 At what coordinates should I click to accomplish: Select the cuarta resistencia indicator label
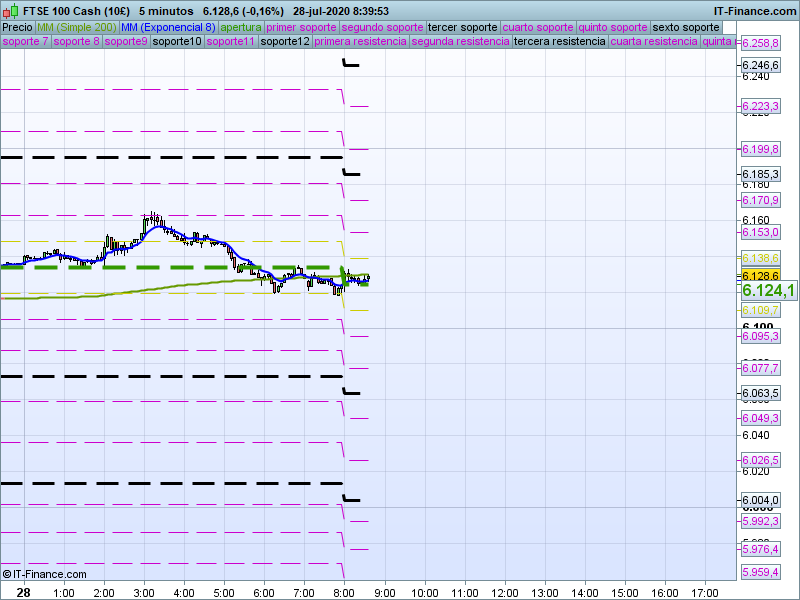coord(653,42)
